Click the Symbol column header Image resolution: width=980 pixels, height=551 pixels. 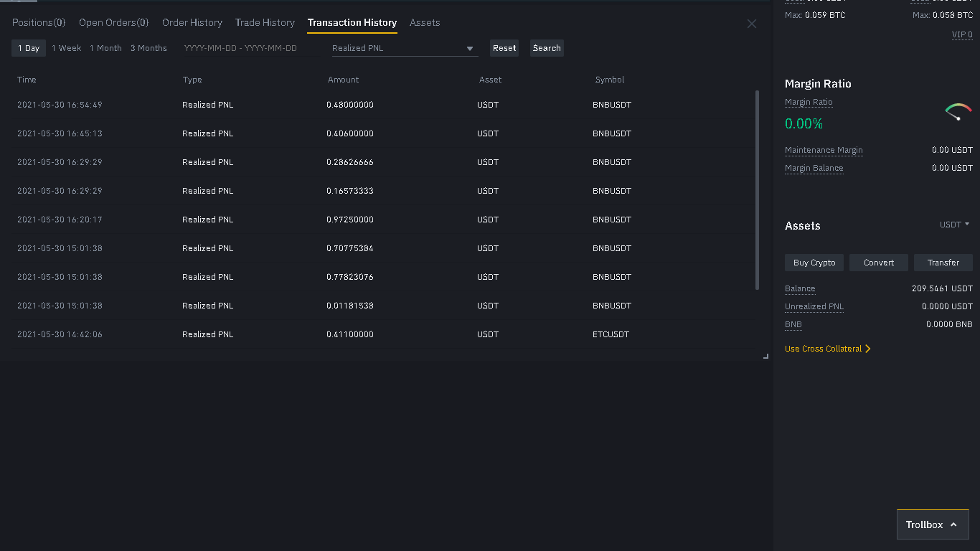pyautogui.click(x=610, y=80)
